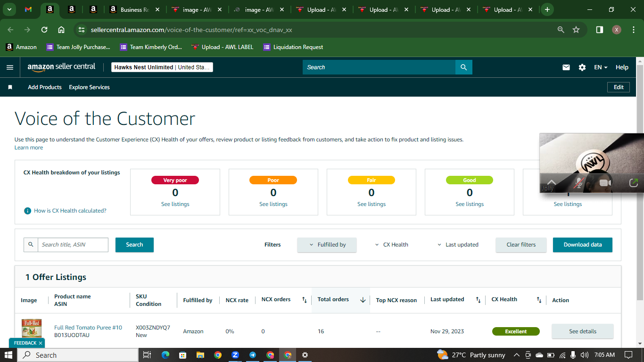This screenshot has width=644, height=362.
Task: Open the Chrome three-dot menu
Action: coord(633,30)
